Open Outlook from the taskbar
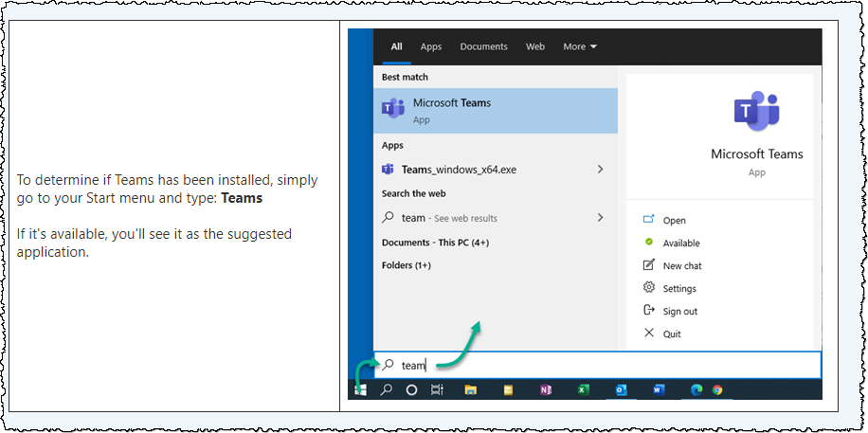Image resolution: width=868 pixels, height=433 pixels. (x=621, y=389)
